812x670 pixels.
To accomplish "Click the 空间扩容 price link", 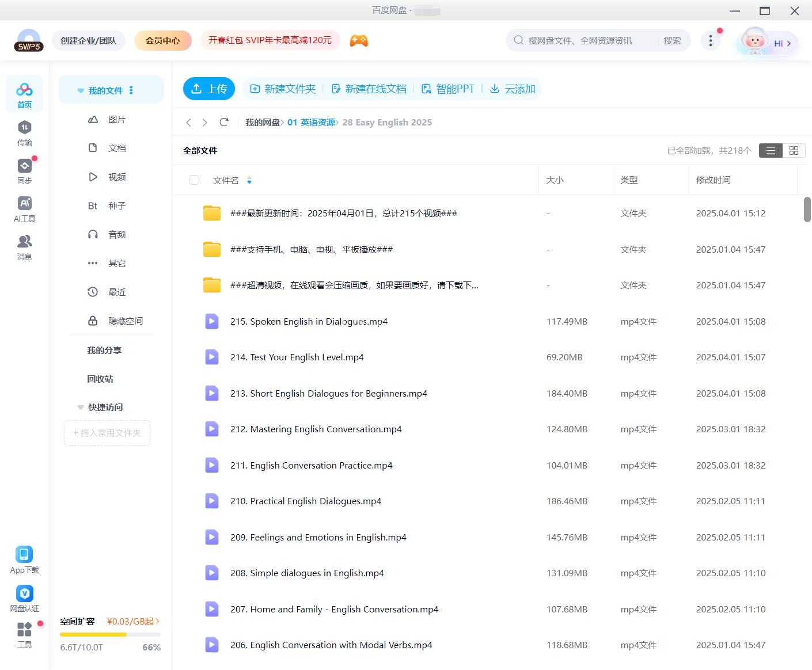I will point(133,621).
